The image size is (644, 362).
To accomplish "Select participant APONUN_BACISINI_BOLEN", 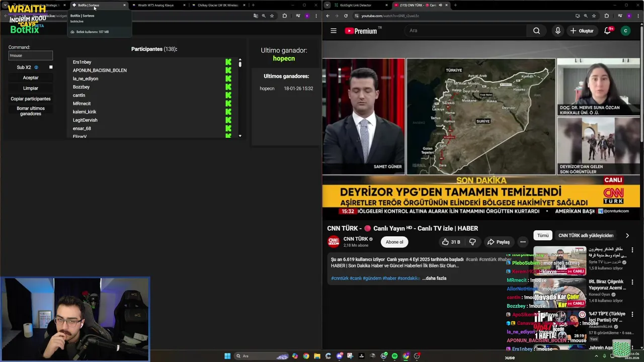I will [100, 70].
